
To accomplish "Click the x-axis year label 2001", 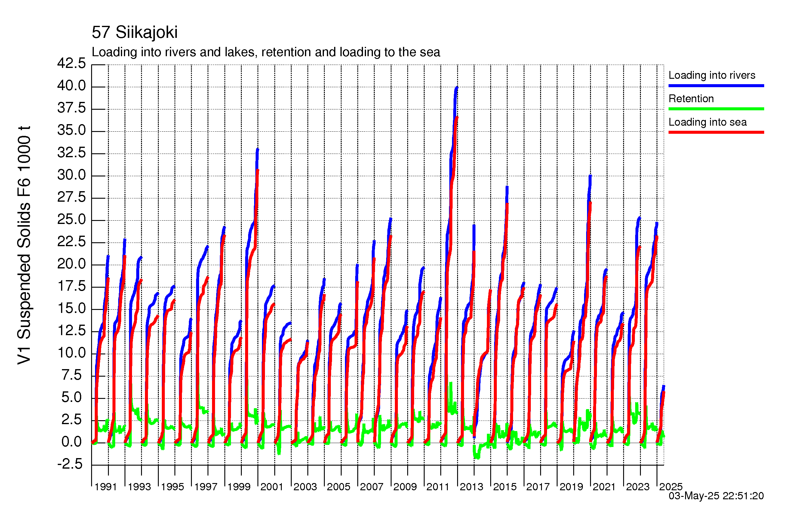I will (272, 487).
